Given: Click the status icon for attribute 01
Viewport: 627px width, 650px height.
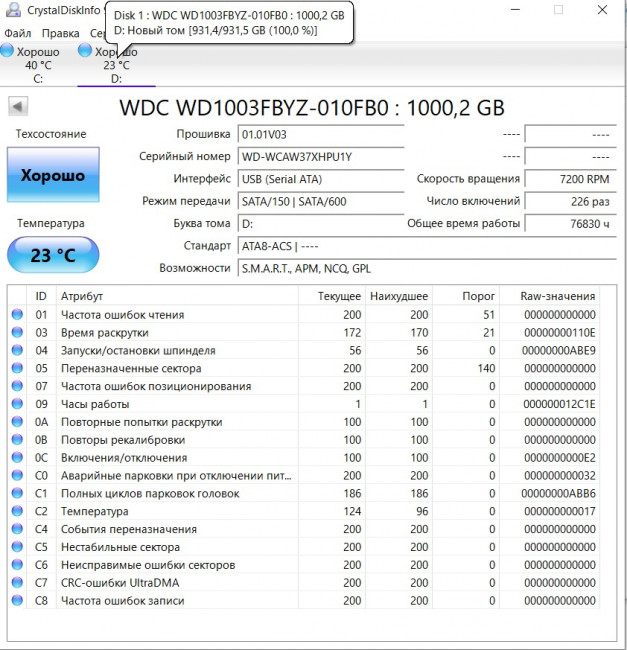Looking at the screenshot, I should click(17, 314).
